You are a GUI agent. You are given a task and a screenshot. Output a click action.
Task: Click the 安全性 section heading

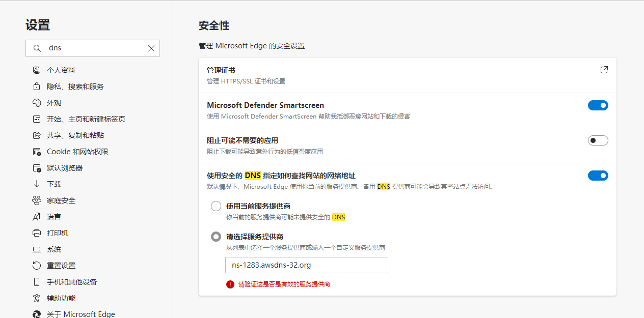coord(214,25)
